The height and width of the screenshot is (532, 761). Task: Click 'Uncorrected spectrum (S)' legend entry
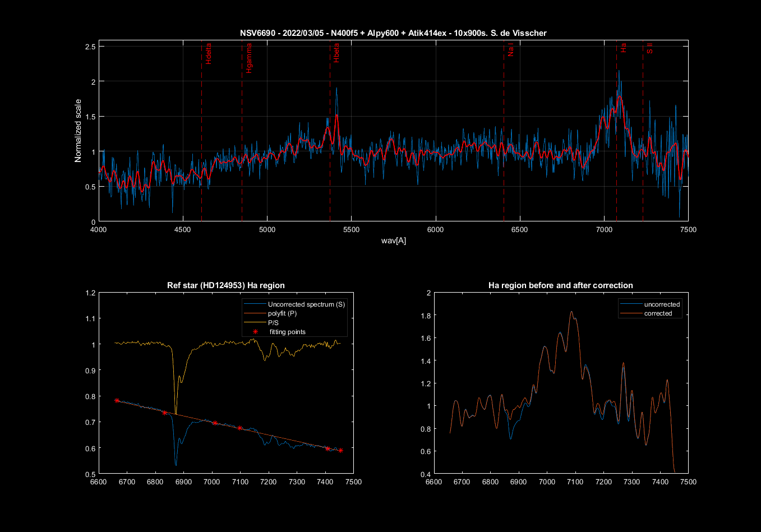[306, 304]
